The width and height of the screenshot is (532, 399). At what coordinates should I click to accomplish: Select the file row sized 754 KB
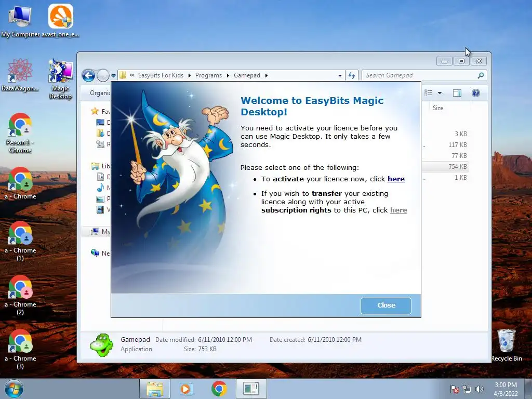[445, 167]
